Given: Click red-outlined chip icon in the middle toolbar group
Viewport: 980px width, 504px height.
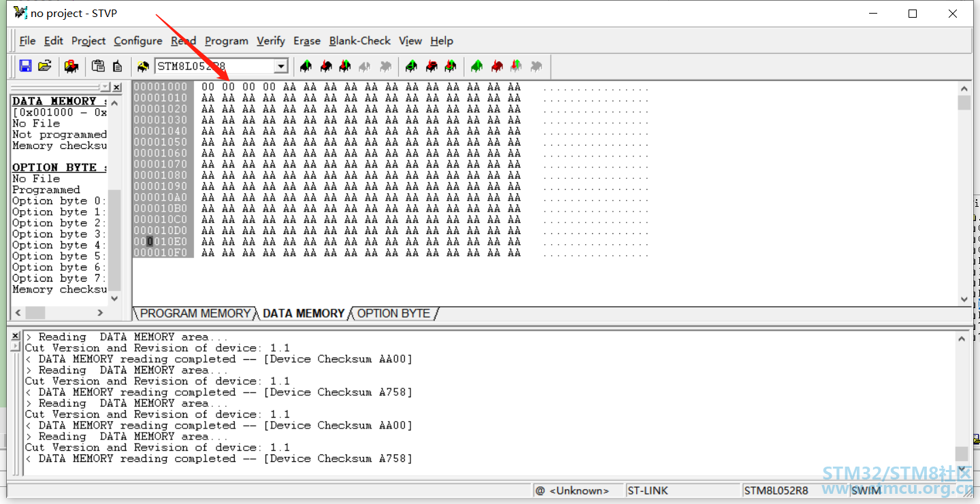Looking at the screenshot, I should tap(431, 66).
